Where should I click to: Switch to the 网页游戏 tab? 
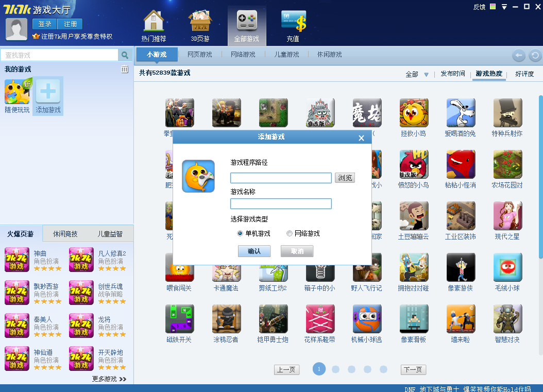200,55
